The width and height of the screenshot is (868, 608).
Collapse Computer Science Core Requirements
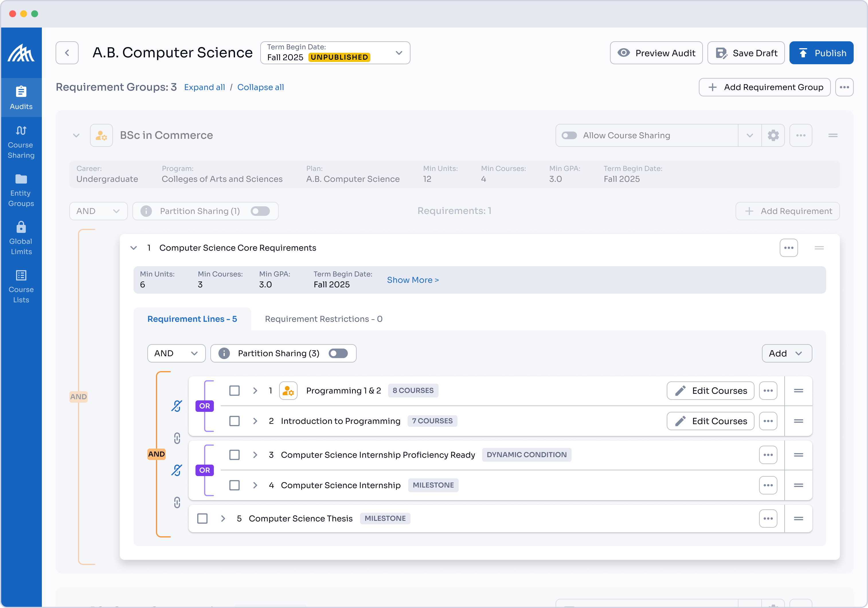click(134, 248)
